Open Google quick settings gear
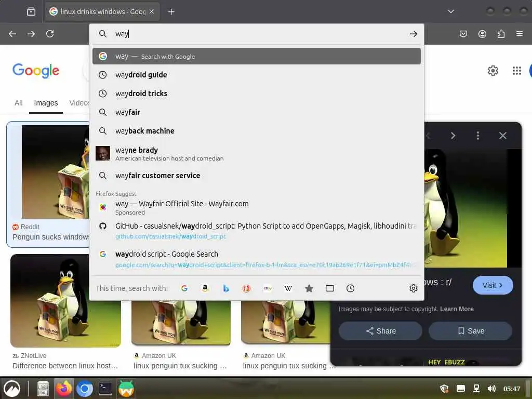The image size is (532, 399). click(x=493, y=71)
